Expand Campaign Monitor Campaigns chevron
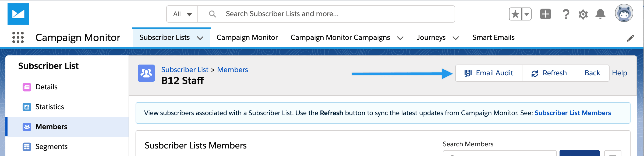 [400, 38]
